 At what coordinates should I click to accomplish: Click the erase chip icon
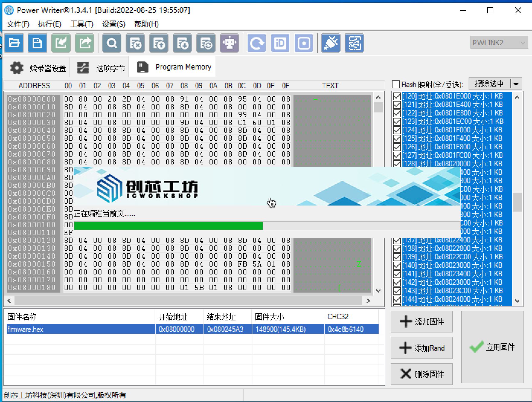pyautogui.click(x=135, y=43)
